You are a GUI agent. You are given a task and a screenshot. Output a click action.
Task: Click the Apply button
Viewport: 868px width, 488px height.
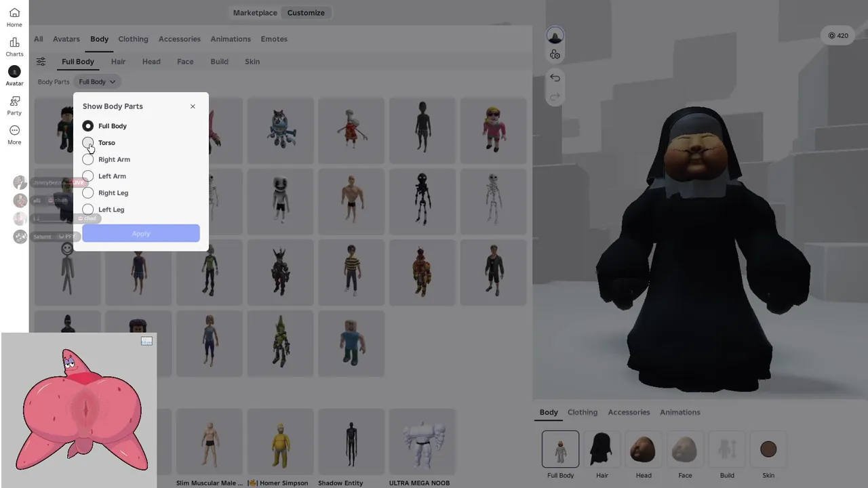click(141, 233)
